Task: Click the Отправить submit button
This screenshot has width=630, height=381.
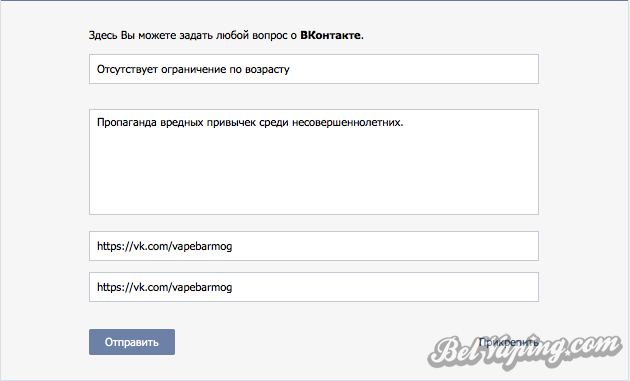Action: 132,342
